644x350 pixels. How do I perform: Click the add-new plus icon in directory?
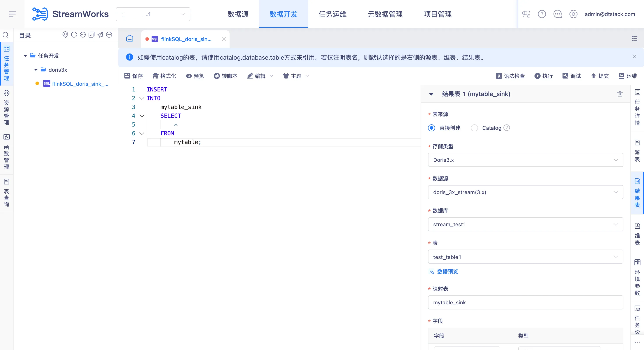tap(109, 35)
